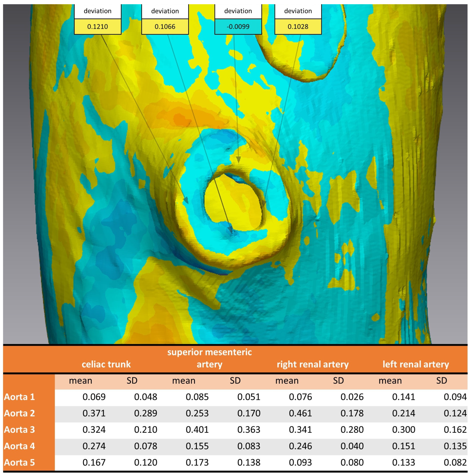Image resolution: width=471 pixels, height=476 pixels.
Task: Click the Aorta 4 row label
Action: (x=19, y=446)
